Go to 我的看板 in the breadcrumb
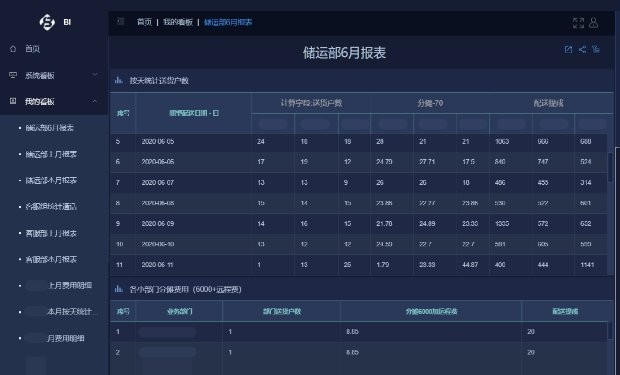 coord(178,22)
